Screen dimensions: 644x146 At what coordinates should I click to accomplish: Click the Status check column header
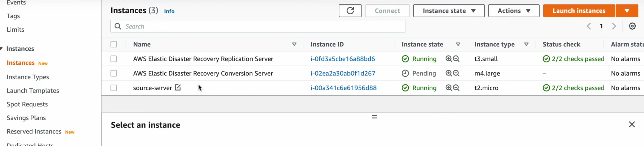click(561, 44)
